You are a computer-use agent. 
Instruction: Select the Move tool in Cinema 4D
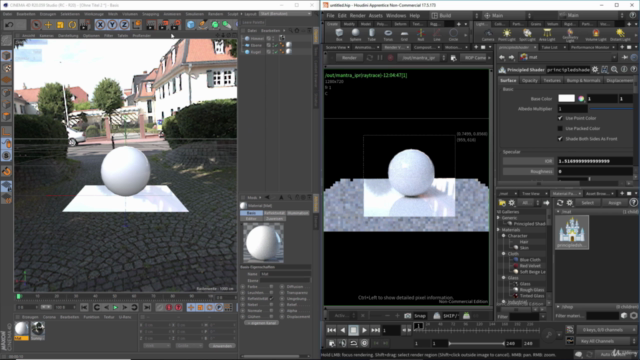pyautogui.click(x=48, y=25)
